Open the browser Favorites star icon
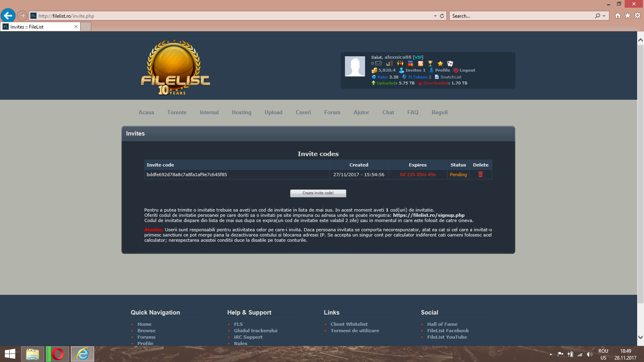Screen dimensions: 644x362 628,16
